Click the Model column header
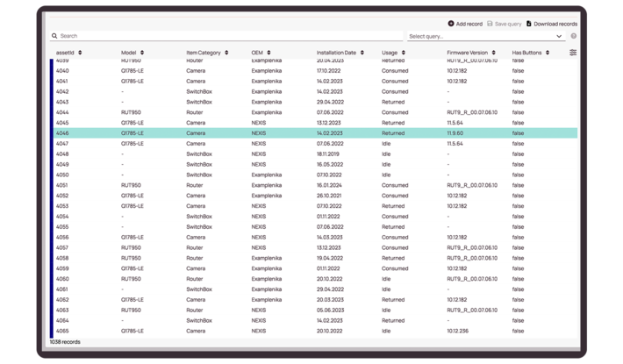 coord(128,53)
